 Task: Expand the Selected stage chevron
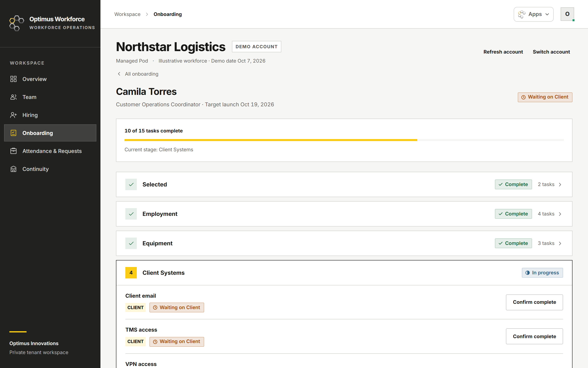[x=560, y=185]
